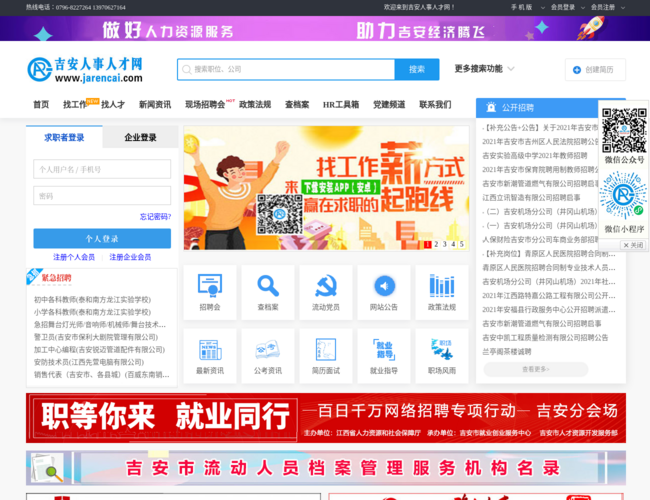
Task: Click the 微信小程序 code image
Action: click(x=623, y=195)
